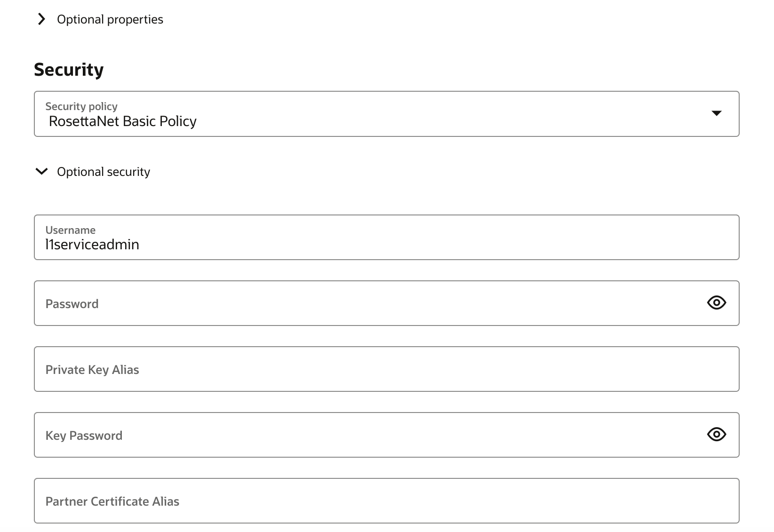
Task: Select the RosettaNet Basic Policy value
Action: click(122, 121)
